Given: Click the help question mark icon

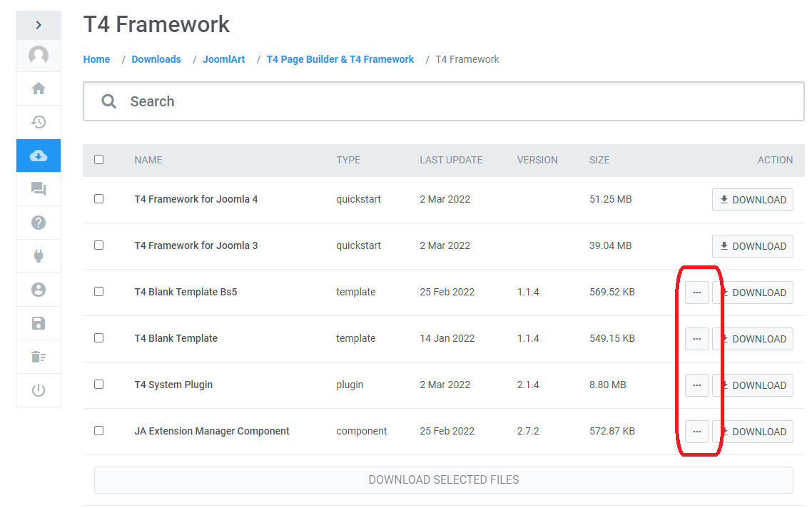Looking at the screenshot, I should [x=39, y=223].
